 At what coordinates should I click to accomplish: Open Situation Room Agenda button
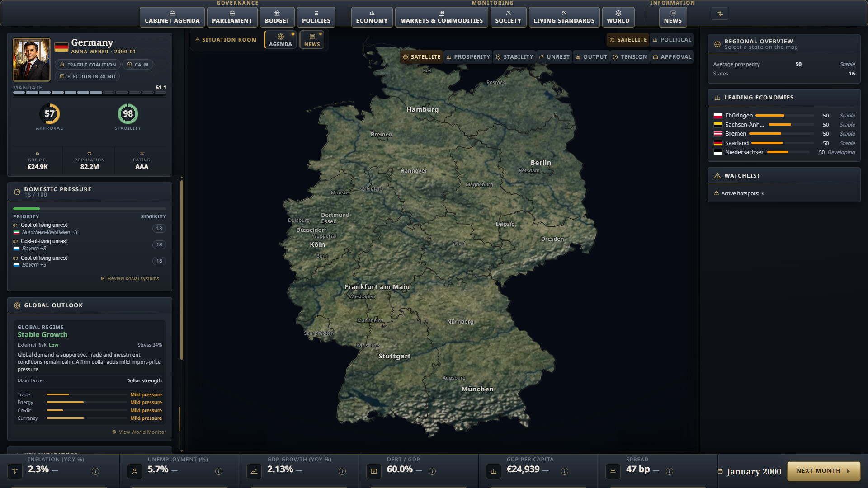[x=280, y=40]
